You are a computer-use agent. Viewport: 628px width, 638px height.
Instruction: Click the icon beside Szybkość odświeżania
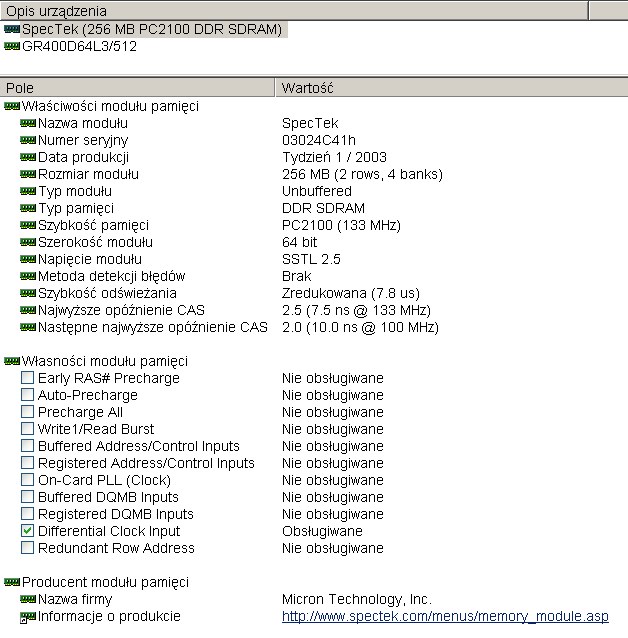28,293
